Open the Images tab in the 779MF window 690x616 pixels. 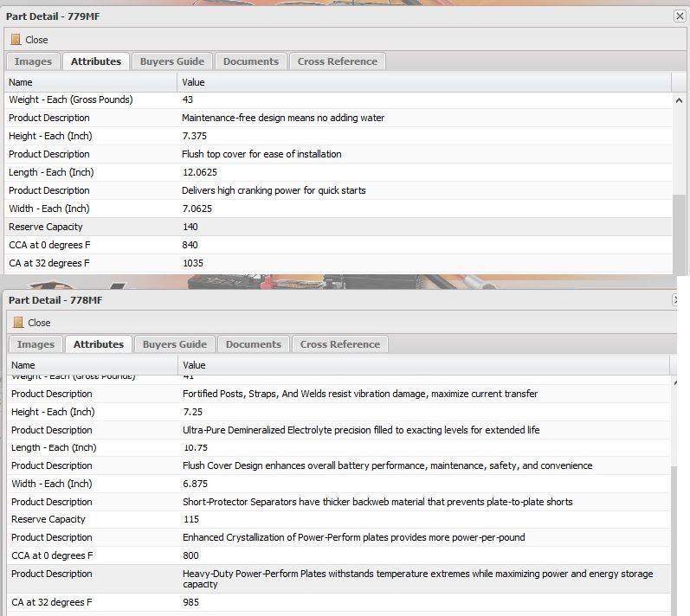[x=33, y=61]
